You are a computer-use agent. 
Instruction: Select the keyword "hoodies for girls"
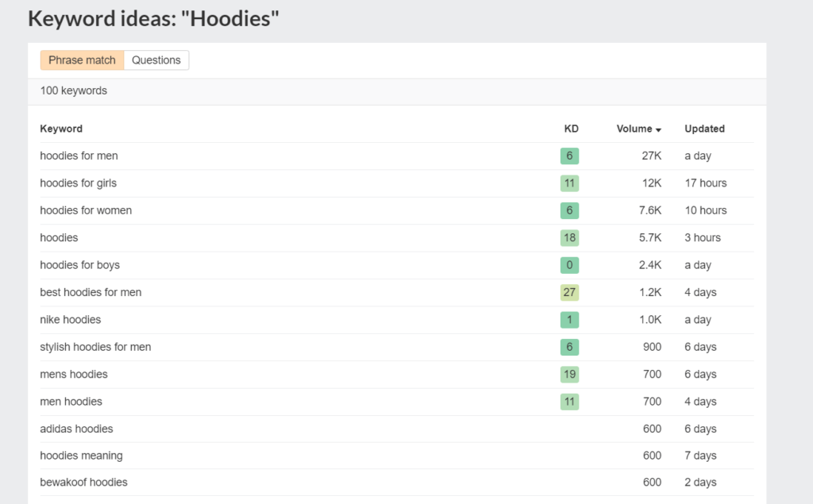[x=79, y=183]
